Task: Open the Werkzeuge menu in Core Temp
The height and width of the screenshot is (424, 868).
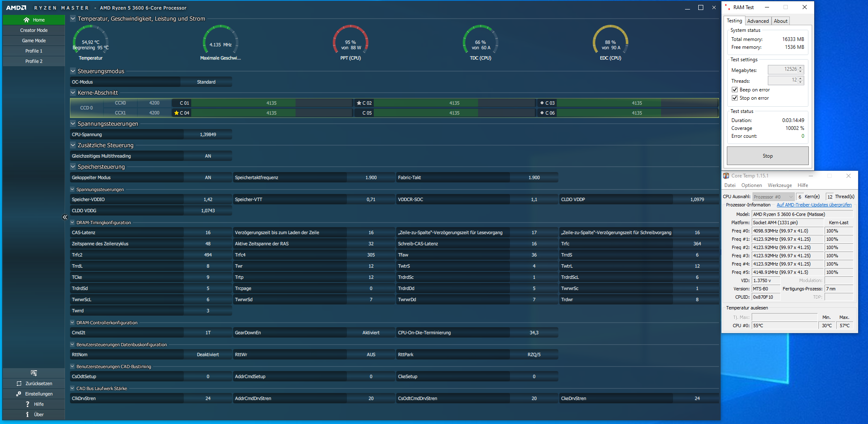Action: point(780,185)
